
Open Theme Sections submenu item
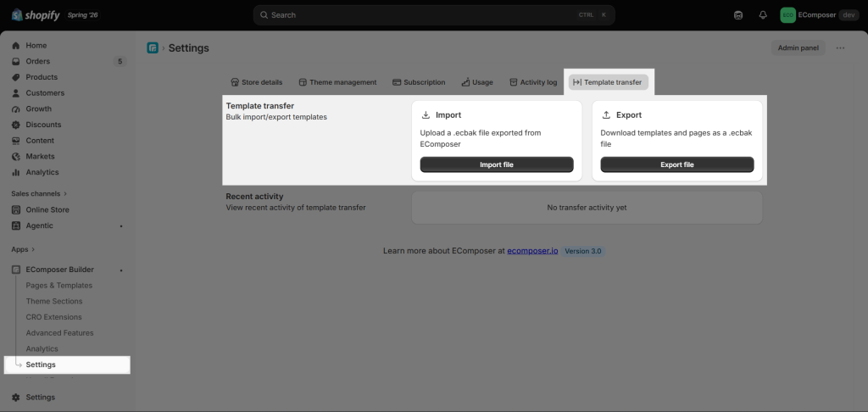point(54,301)
